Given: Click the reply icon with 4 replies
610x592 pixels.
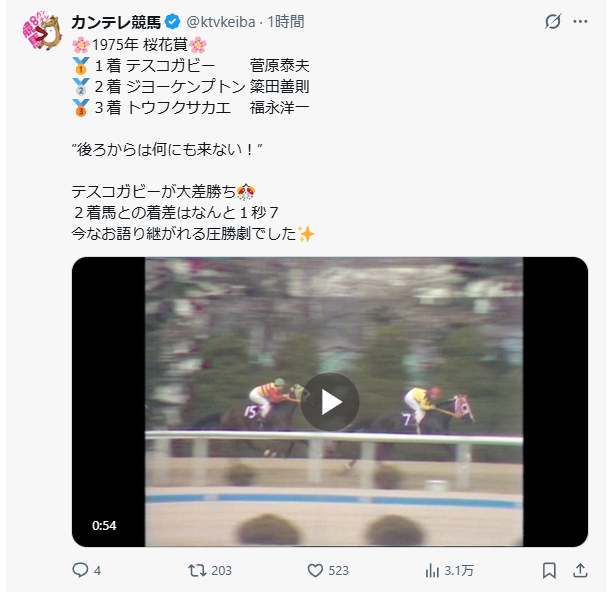Looking at the screenshot, I should pos(80,570).
